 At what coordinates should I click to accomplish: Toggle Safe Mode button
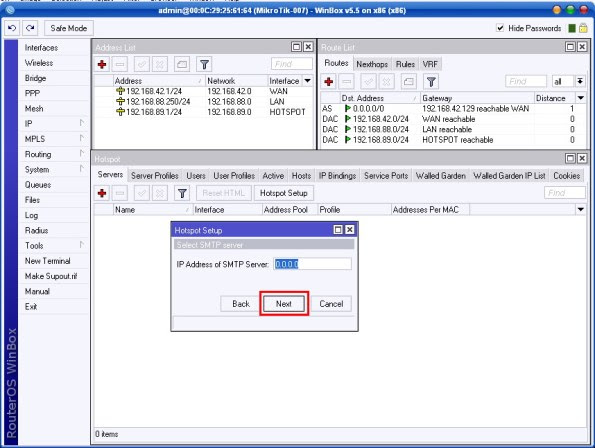tap(69, 28)
